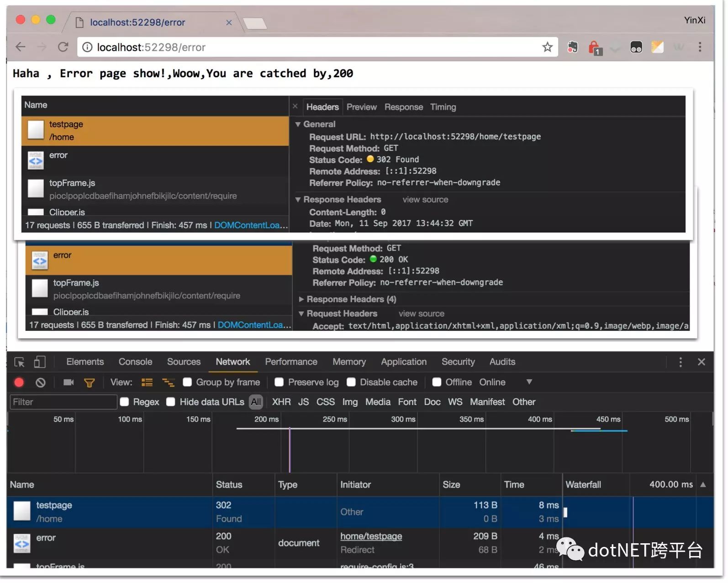728x583 pixels.
Task: Collapse the Response Headers section in top panel
Action: pyautogui.click(x=298, y=200)
